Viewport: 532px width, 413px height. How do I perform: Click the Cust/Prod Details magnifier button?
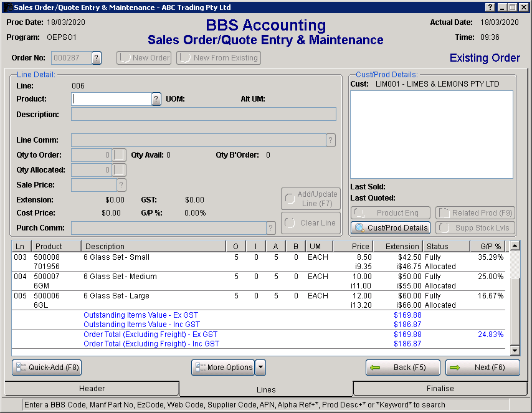coord(391,228)
